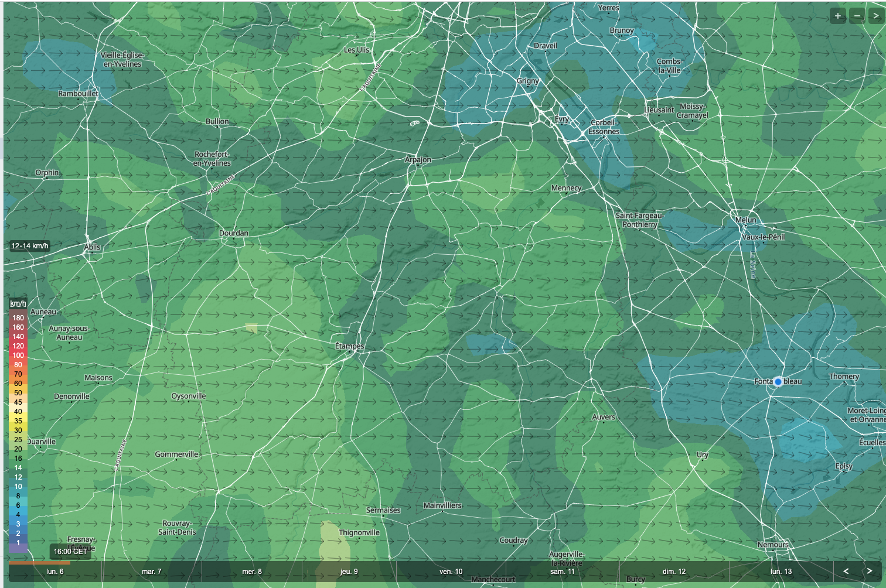
Task: Go to previous days with the timeline left arrow
Action: click(846, 571)
